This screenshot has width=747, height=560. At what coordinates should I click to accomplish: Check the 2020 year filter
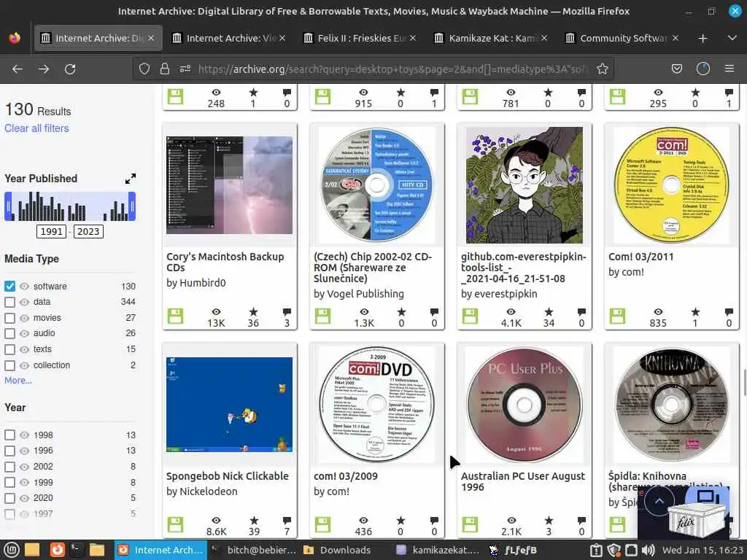pyautogui.click(x=9, y=498)
